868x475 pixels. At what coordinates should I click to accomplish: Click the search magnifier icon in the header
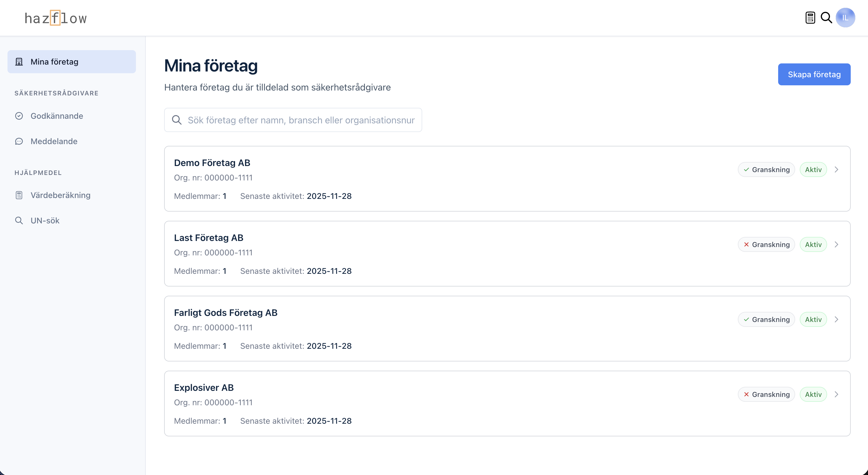(x=826, y=18)
